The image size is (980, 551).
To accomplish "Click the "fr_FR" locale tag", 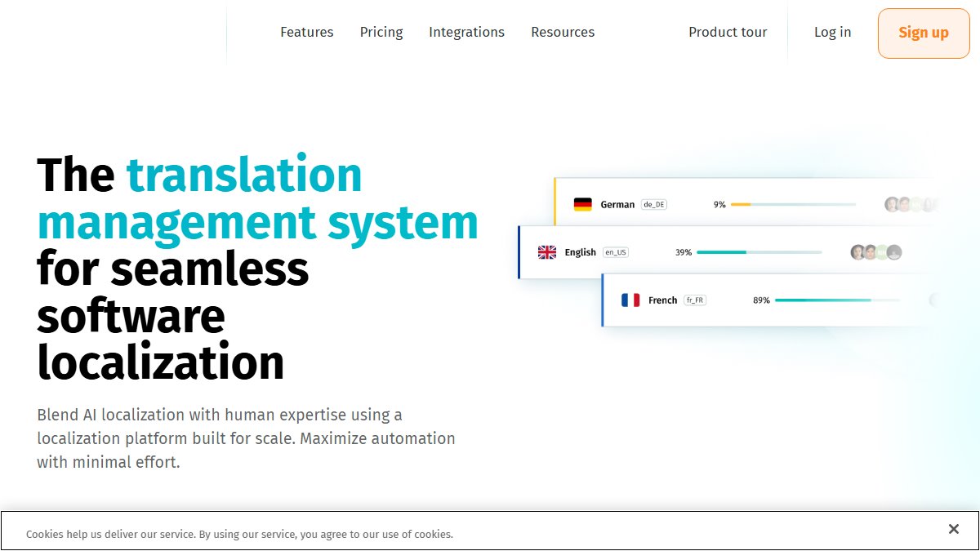I will tap(695, 300).
